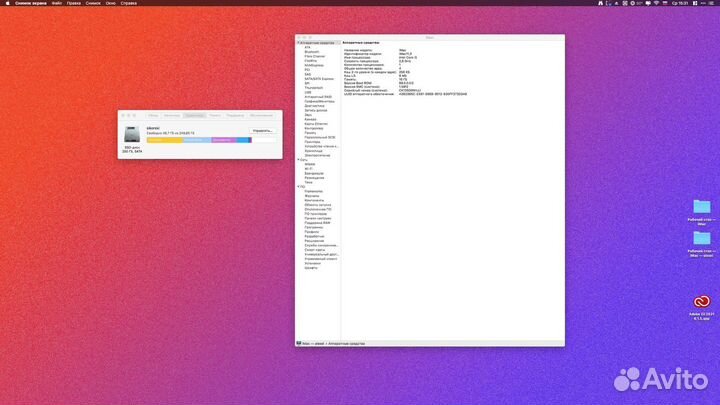Image resolution: width=720 pixels, height=405 pixels.
Task: Switch to the Мониторы tab
Action: click(172, 116)
